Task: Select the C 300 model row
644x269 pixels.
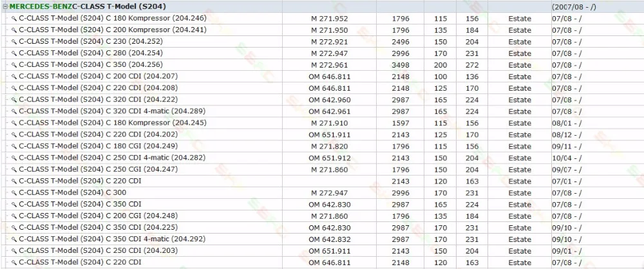Action: pos(322,192)
